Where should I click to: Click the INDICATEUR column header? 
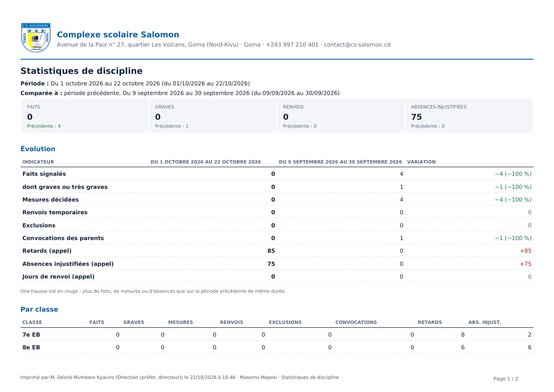click(38, 162)
